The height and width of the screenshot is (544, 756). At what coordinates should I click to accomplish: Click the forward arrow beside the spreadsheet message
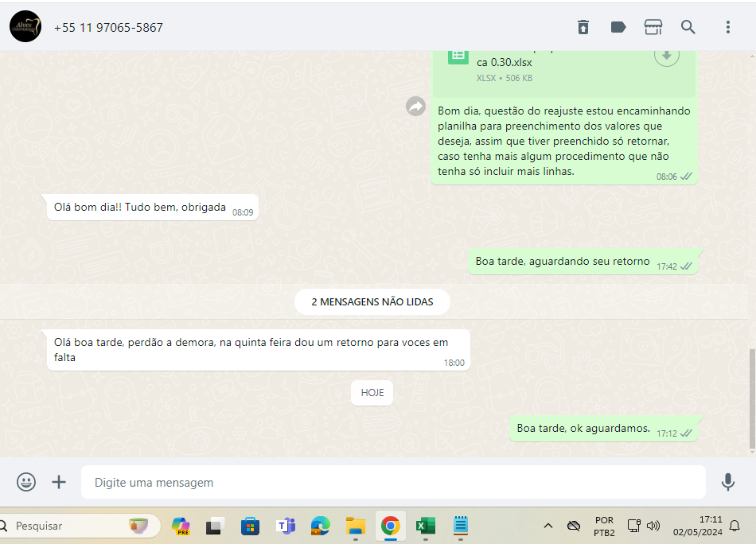(415, 106)
